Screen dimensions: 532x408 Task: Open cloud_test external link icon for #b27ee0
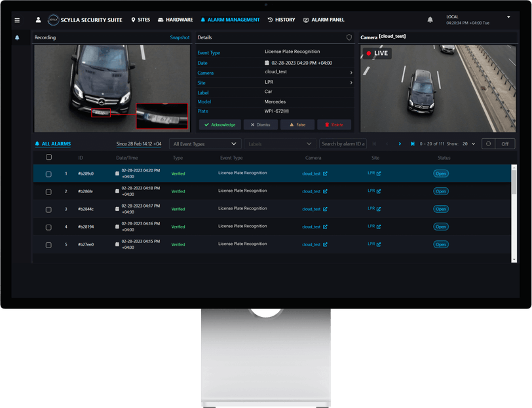click(325, 244)
